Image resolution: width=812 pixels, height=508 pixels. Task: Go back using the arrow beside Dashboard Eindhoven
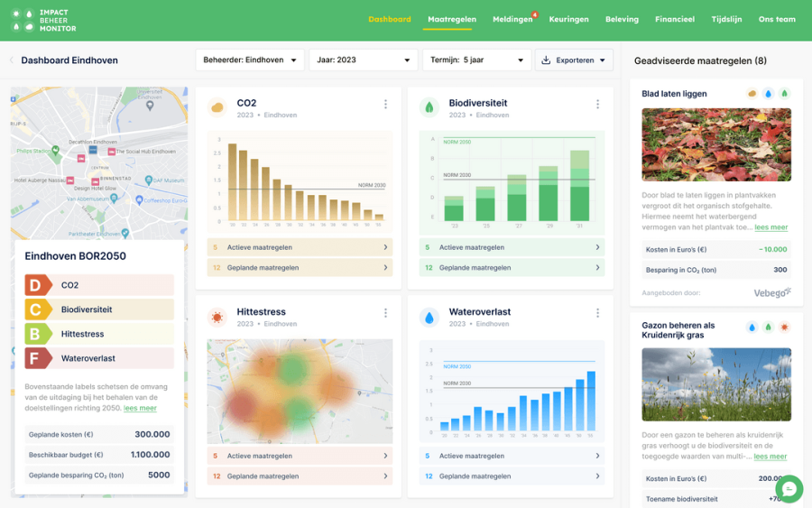[x=12, y=60]
